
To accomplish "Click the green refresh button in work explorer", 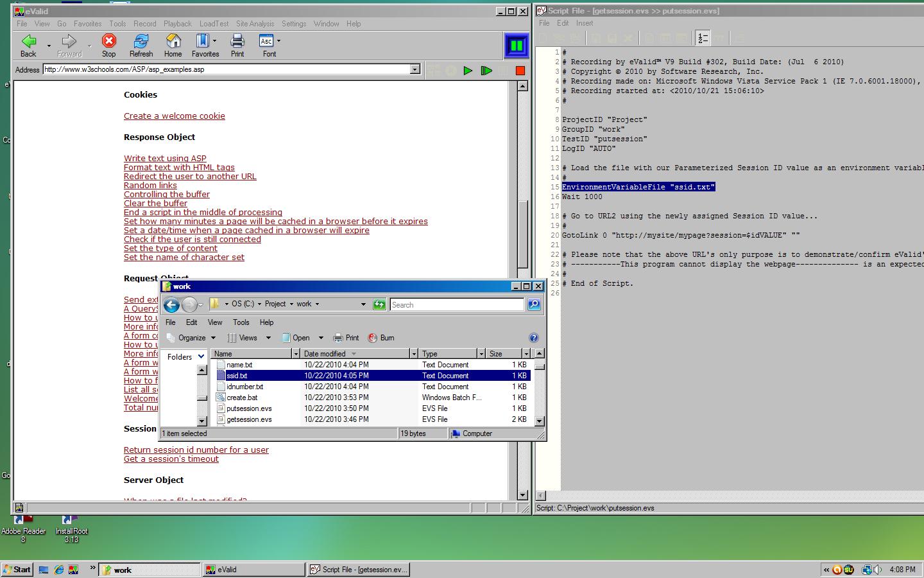I will (379, 304).
